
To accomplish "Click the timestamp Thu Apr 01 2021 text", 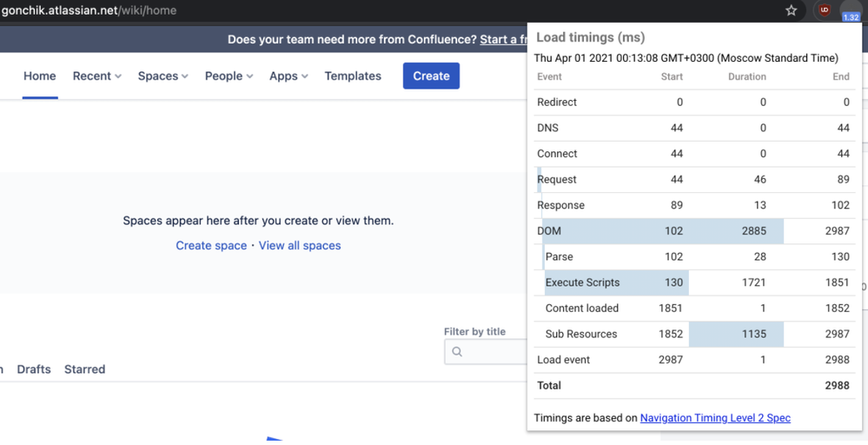I will [686, 57].
